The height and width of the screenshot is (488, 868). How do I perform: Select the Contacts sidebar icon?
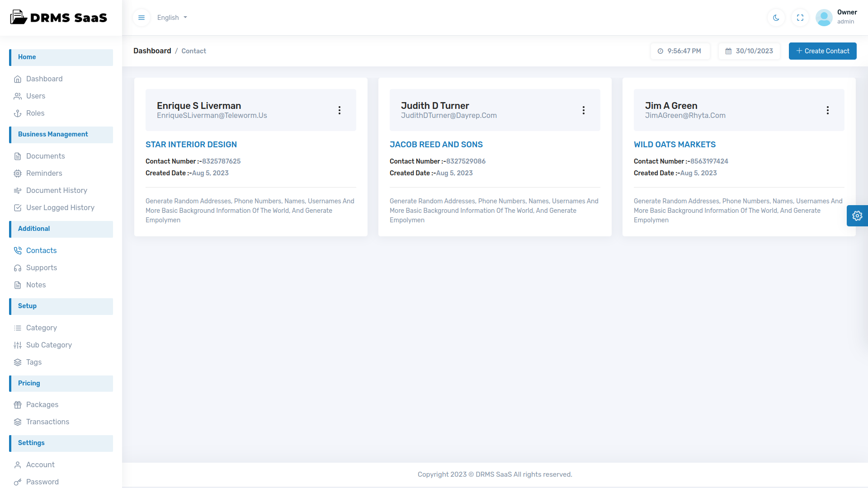click(x=18, y=250)
